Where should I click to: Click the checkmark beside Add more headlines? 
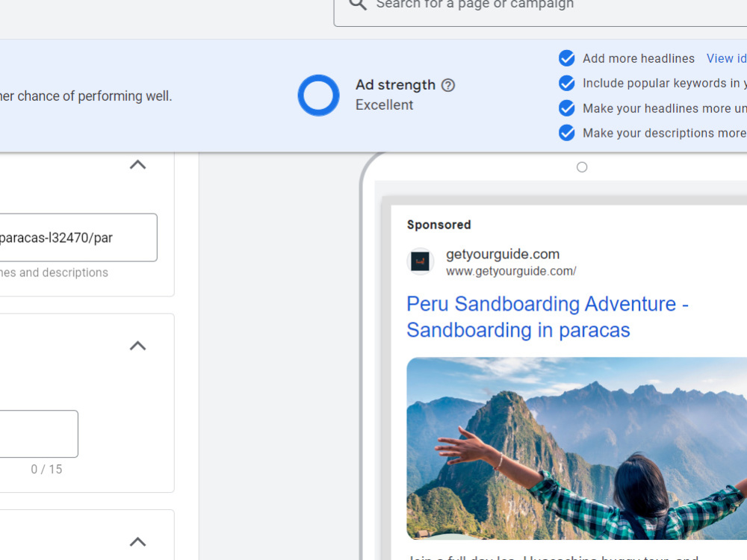pyautogui.click(x=566, y=58)
